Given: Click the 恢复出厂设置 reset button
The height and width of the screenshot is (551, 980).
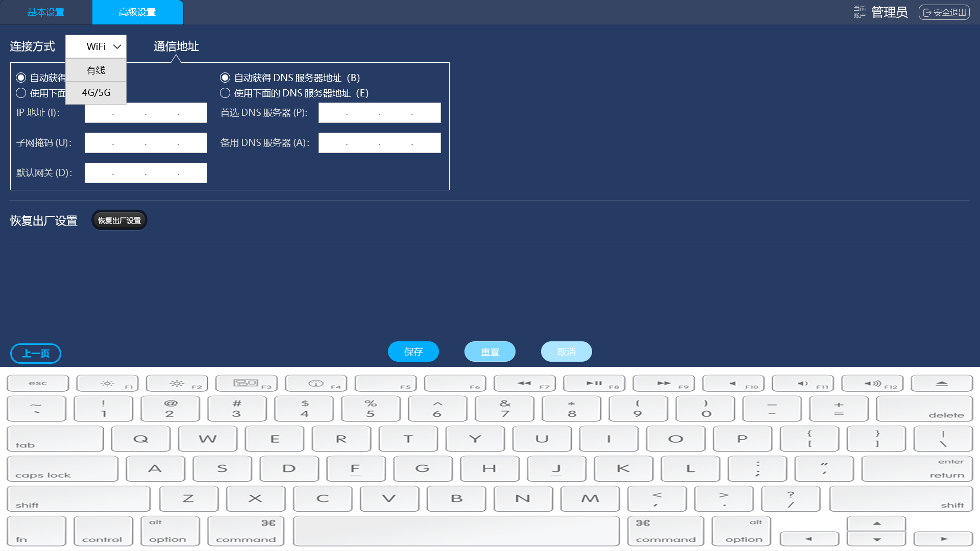Looking at the screenshot, I should (119, 220).
